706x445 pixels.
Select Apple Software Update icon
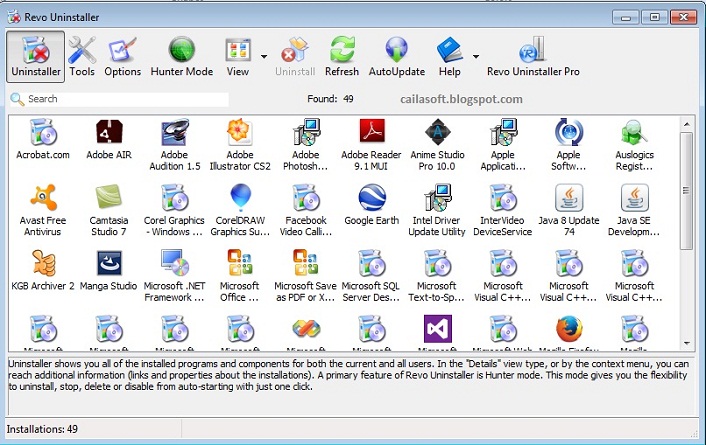[x=569, y=132]
